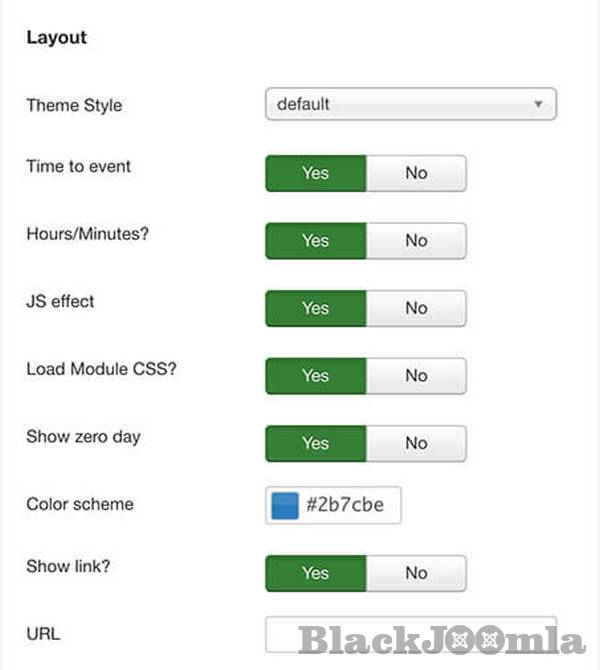Set Time to event to Yes

coord(316,173)
